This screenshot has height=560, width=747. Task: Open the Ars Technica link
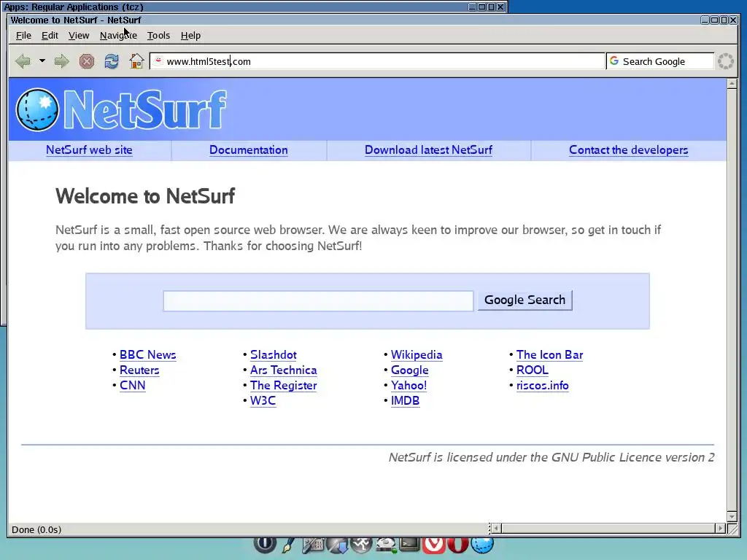click(x=284, y=370)
